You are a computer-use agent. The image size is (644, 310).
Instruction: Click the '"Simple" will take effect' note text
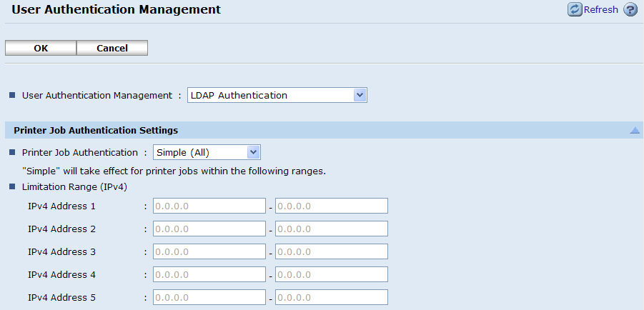pyautogui.click(x=174, y=171)
